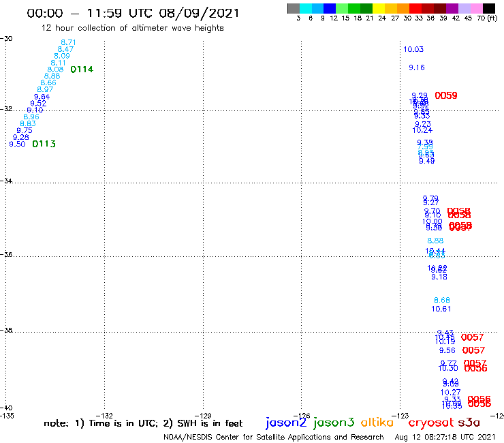The image size is (504, 443).
Task: Click the -129 longitude axis label
Action: (x=203, y=416)
